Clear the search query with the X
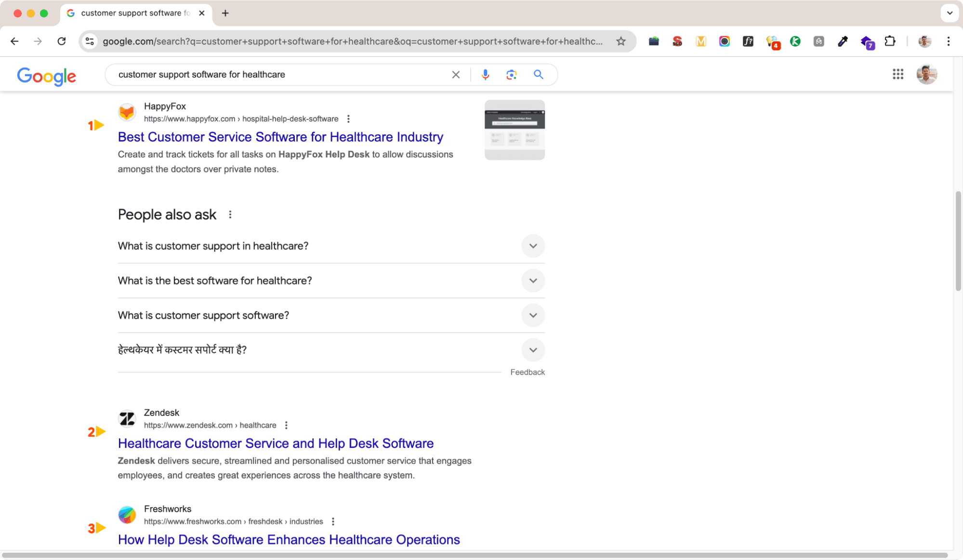The height and width of the screenshot is (560, 963). (455, 75)
